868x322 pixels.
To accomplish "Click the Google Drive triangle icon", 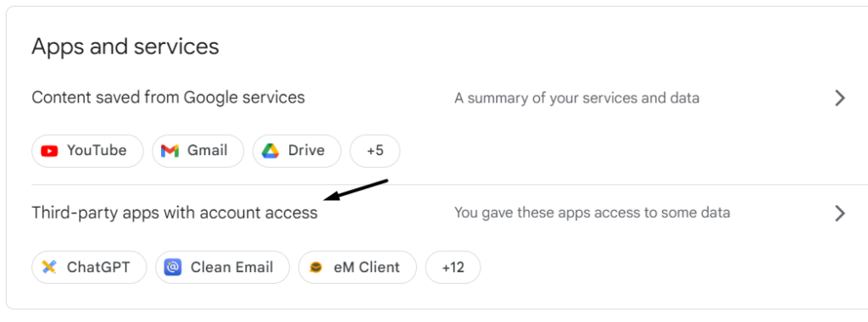I will (270, 151).
